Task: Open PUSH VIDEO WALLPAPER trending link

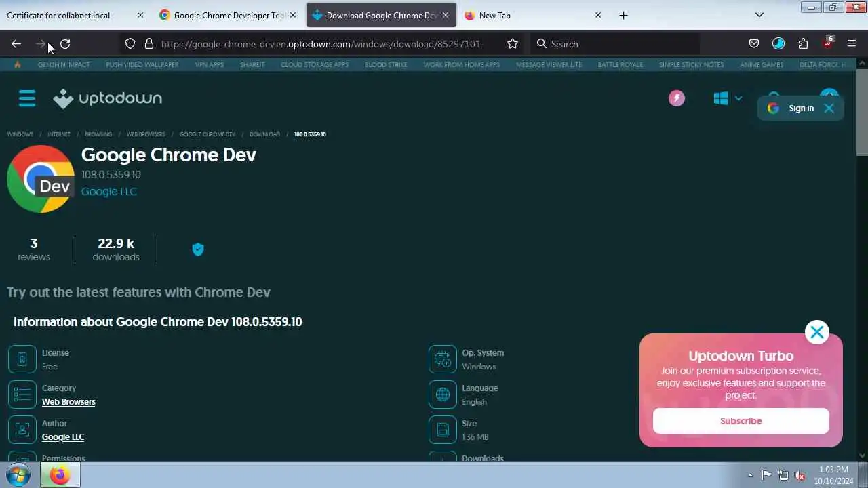Action: coord(142,65)
